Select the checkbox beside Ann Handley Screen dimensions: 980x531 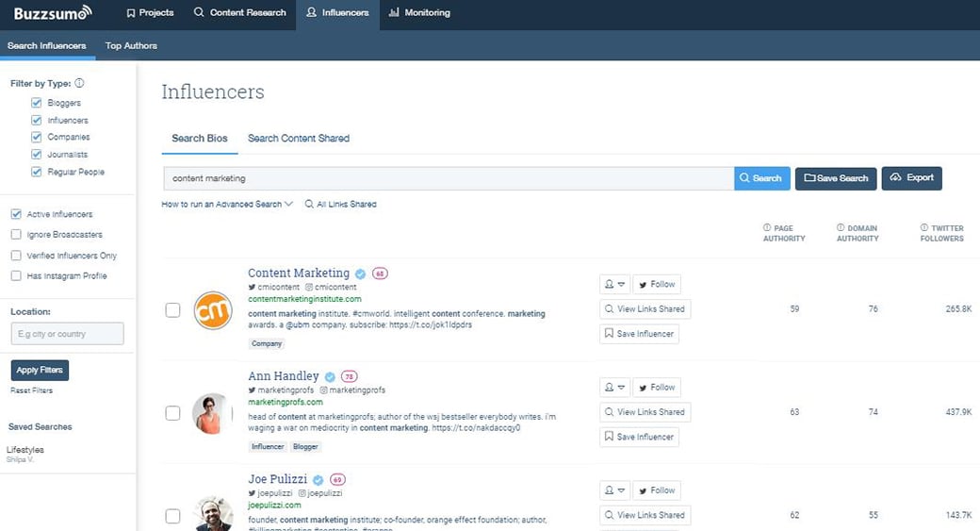point(172,413)
